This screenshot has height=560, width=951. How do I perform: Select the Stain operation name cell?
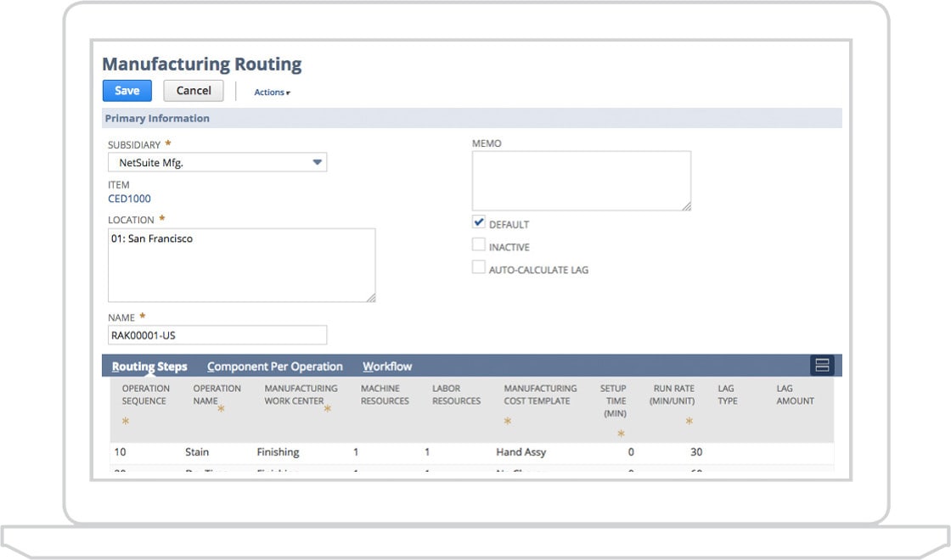point(197,452)
